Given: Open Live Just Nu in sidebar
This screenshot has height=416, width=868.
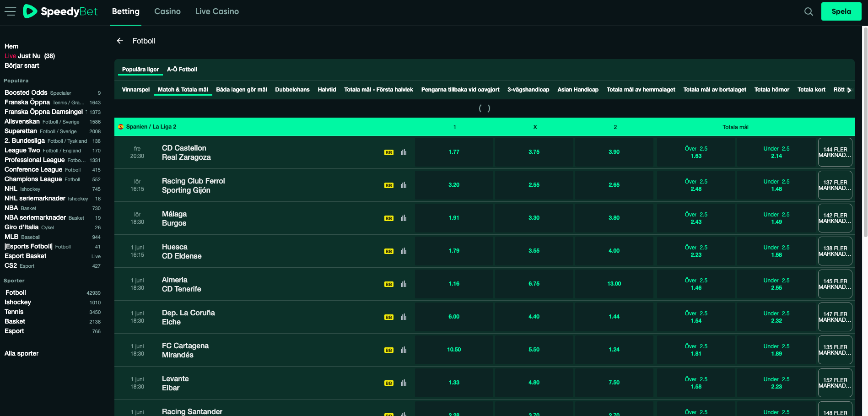Looking at the screenshot, I should coord(30,56).
